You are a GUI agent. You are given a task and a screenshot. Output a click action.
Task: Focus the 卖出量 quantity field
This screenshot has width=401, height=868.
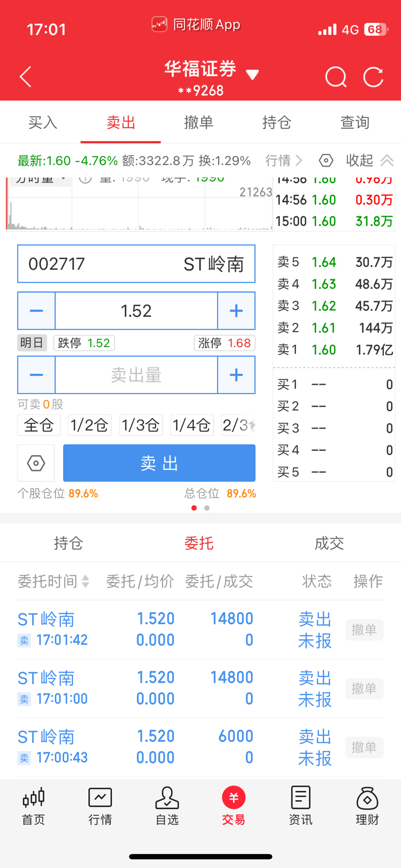point(136,375)
